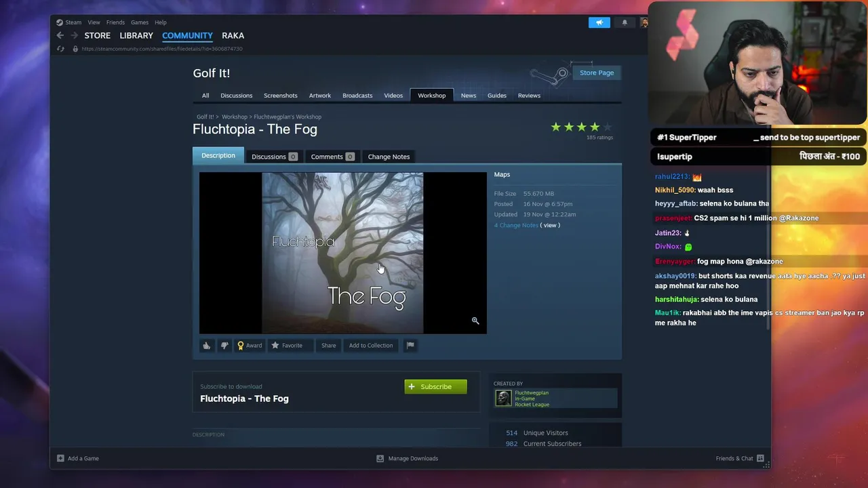Switch to the Artwork tab
Image resolution: width=868 pixels, height=488 pixels.
pyautogui.click(x=320, y=96)
